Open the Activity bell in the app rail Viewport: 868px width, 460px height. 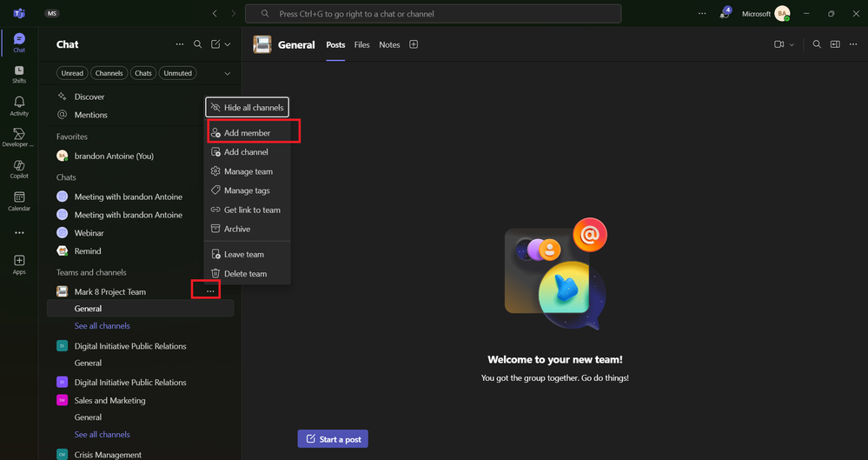point(19,106)
